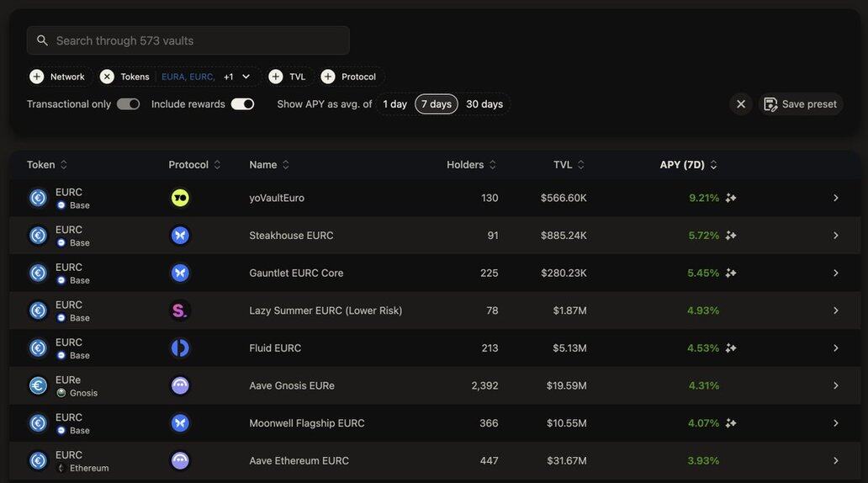Viewport: 868px width, 483px height.
Task: Click the $31.67M TVL value
Action: click(x=567, y=461)
